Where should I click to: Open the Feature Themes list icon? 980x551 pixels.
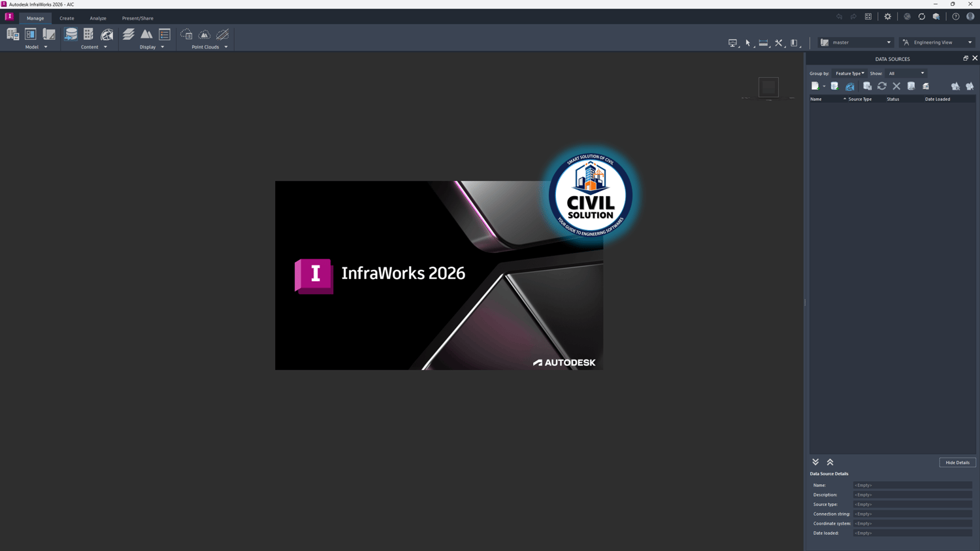[x=165, y=35]
